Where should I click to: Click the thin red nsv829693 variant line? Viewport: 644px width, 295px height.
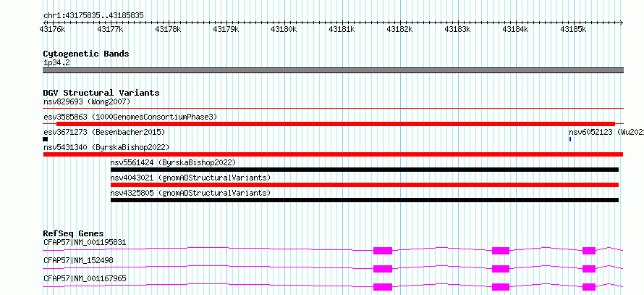coord(333,109)
